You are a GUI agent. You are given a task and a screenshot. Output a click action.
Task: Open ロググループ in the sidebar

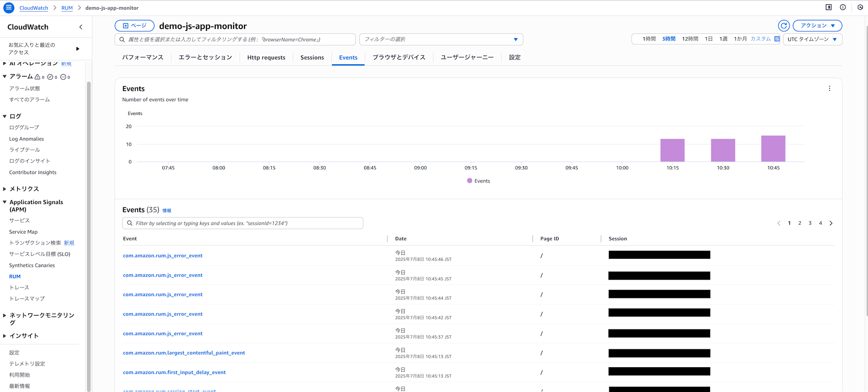[x=24, y=128]
